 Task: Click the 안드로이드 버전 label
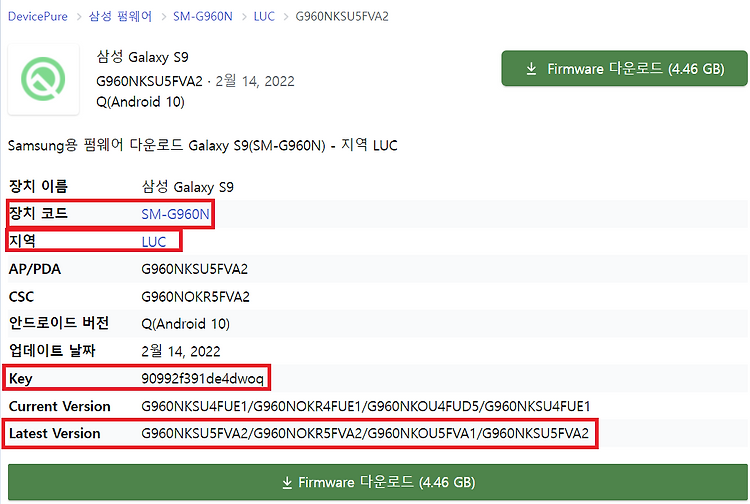click(59, 323)
